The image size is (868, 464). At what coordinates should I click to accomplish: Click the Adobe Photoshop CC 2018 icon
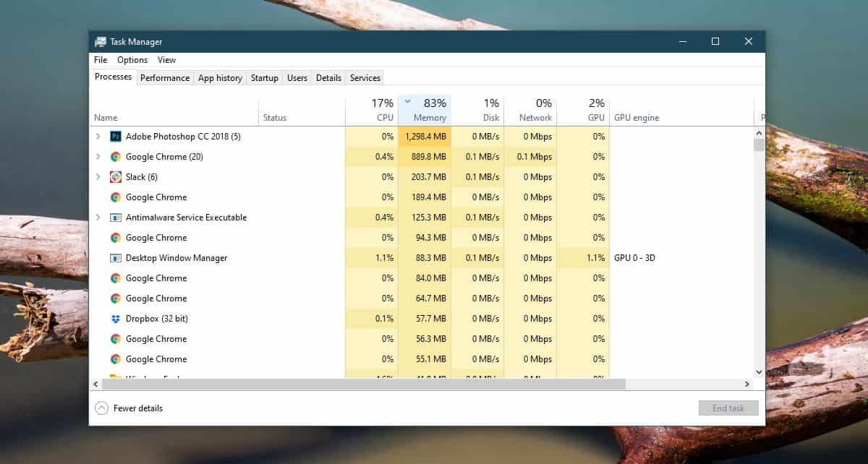pyautogui.click(x=116, y=136)
